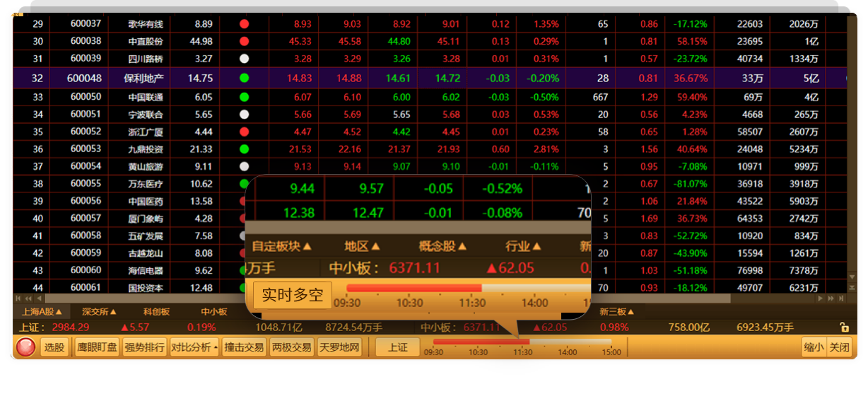
Task: Expand the 深交所 dropdown
Action: coord(99,312)
